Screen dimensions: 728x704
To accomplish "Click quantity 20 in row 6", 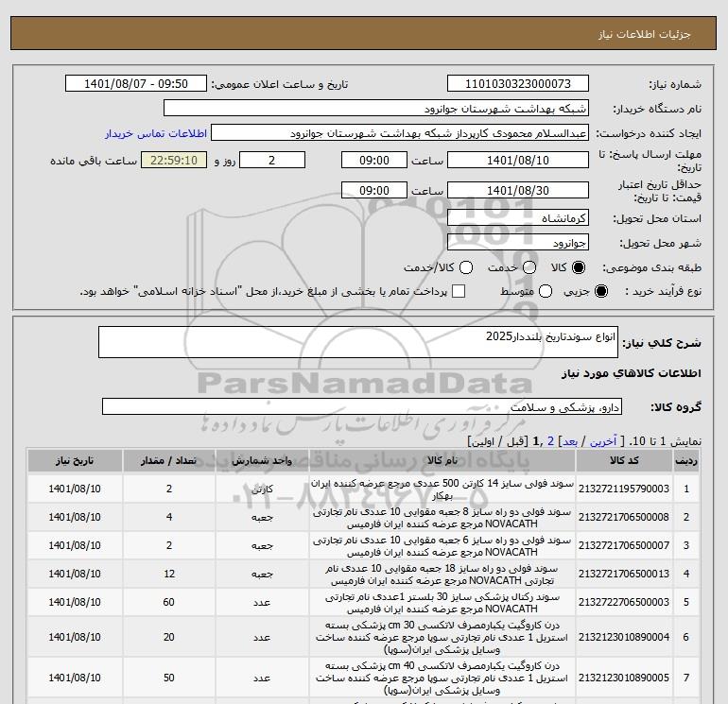I will 169,637.
